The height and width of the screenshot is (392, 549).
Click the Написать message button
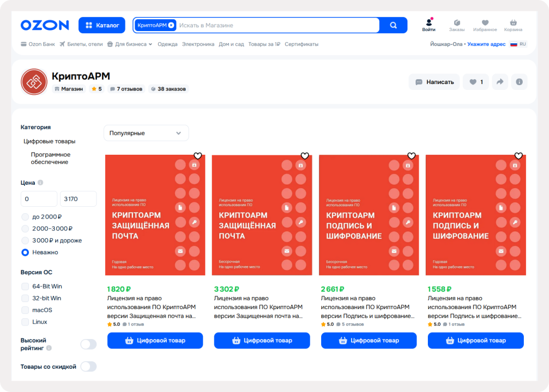tap(434, 82)
